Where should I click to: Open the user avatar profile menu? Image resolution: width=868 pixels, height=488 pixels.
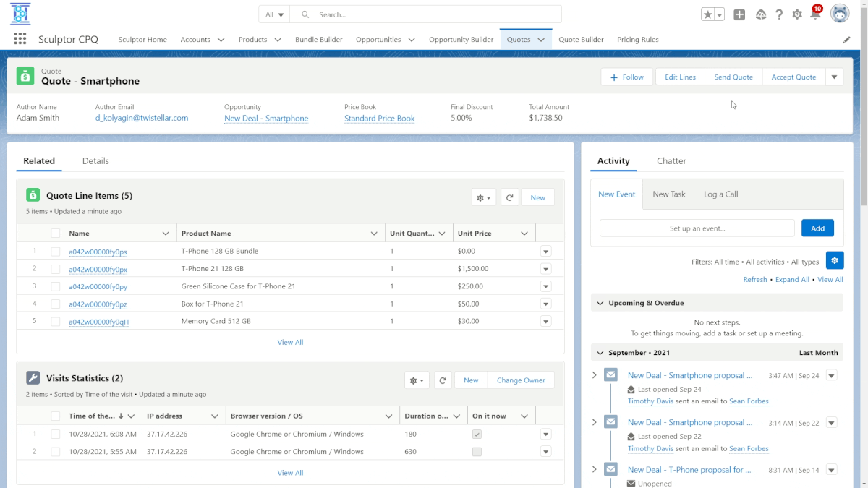(x=840, y=14)
